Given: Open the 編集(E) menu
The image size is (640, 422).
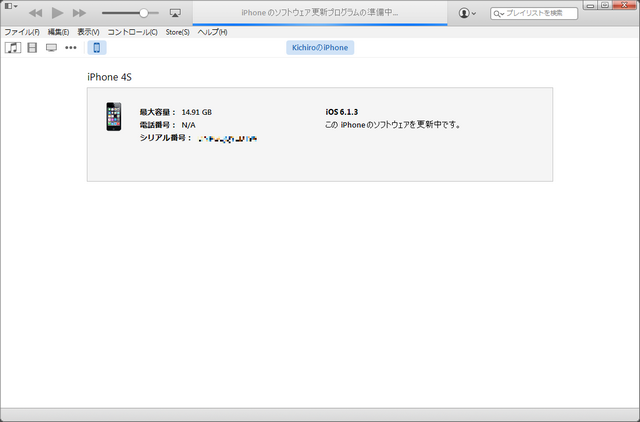Looking at the screenshot, I should tap(58, 32).
